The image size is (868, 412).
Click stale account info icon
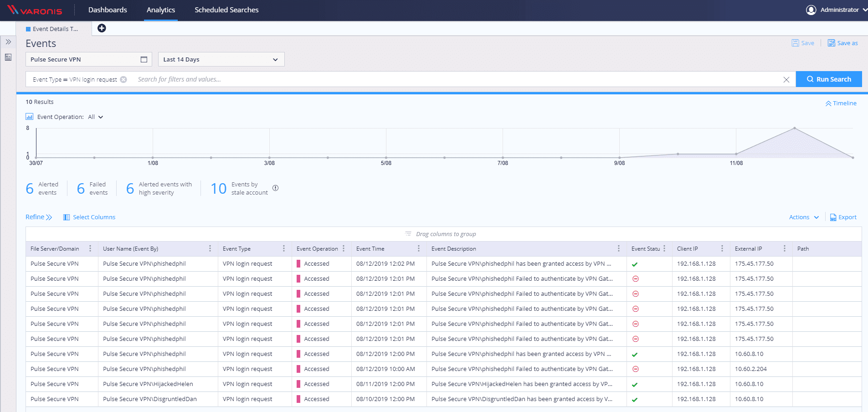(x=275, y=188)
